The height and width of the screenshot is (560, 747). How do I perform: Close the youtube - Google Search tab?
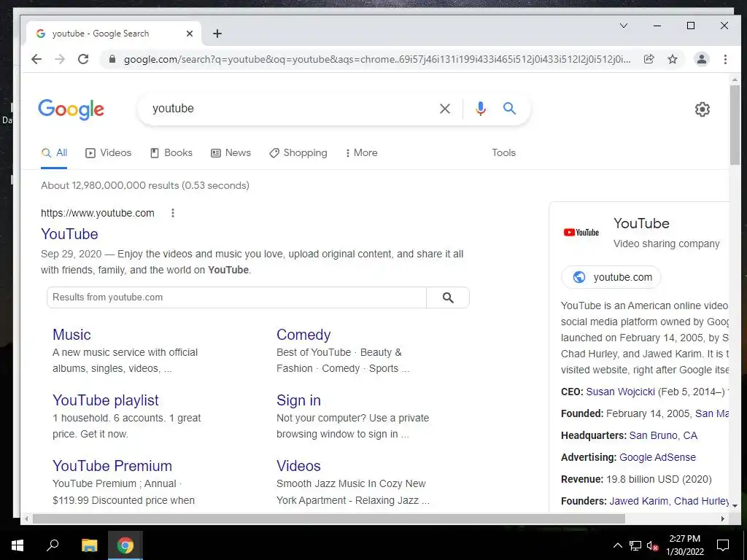tap(189, 34)
